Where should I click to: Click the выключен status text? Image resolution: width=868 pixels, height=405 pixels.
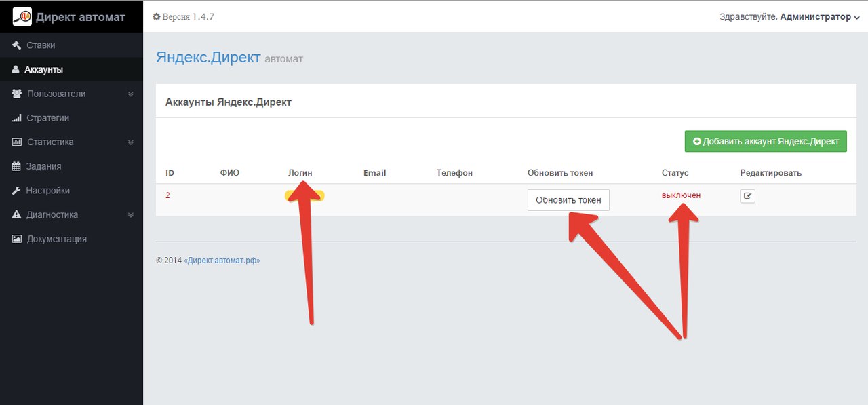681,195
